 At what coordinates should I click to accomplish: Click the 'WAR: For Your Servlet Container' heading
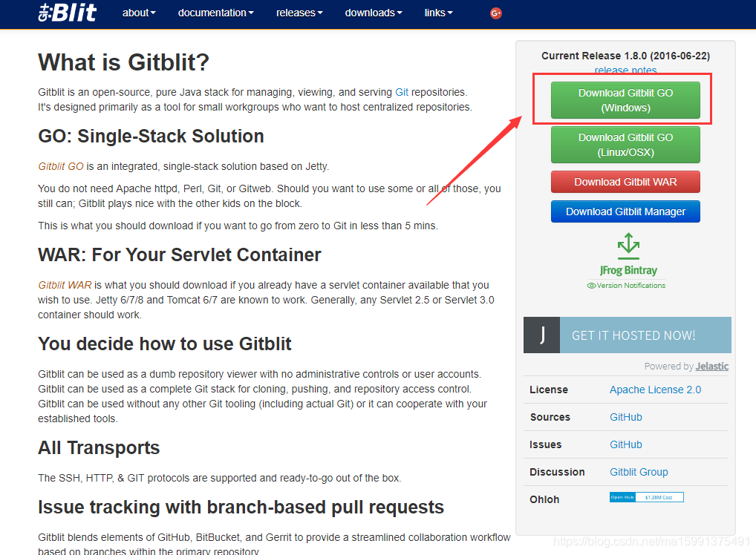point(180,254)
